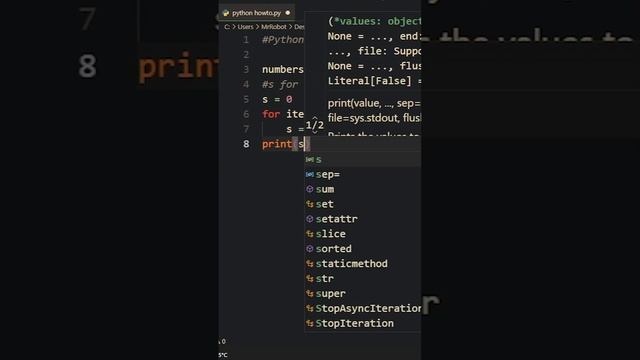Click the function icon beside 'sorted'
This screenshot has height=360, width=640.
[310, 249]
